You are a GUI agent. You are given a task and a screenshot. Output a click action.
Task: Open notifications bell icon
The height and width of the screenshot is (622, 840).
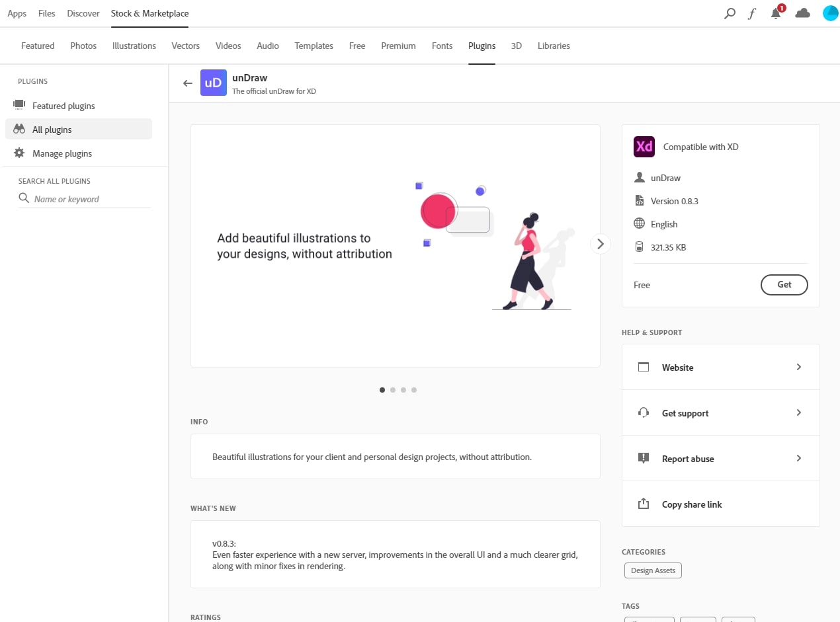click(777, 13)
